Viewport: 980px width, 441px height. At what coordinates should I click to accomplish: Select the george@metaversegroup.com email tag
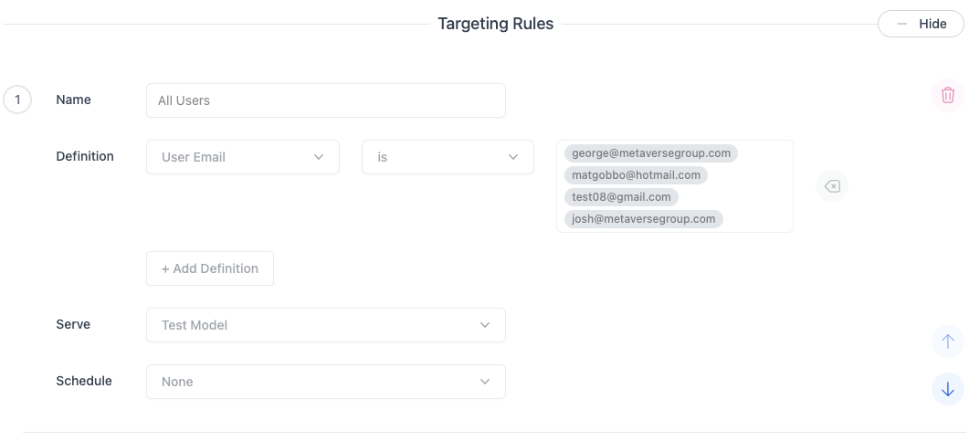(651, 153)
